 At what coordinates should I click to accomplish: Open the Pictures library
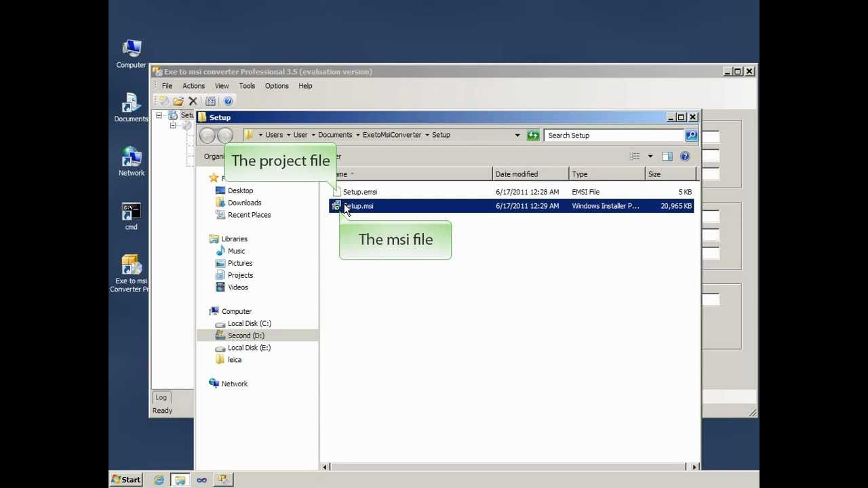(x=240, y=263)
